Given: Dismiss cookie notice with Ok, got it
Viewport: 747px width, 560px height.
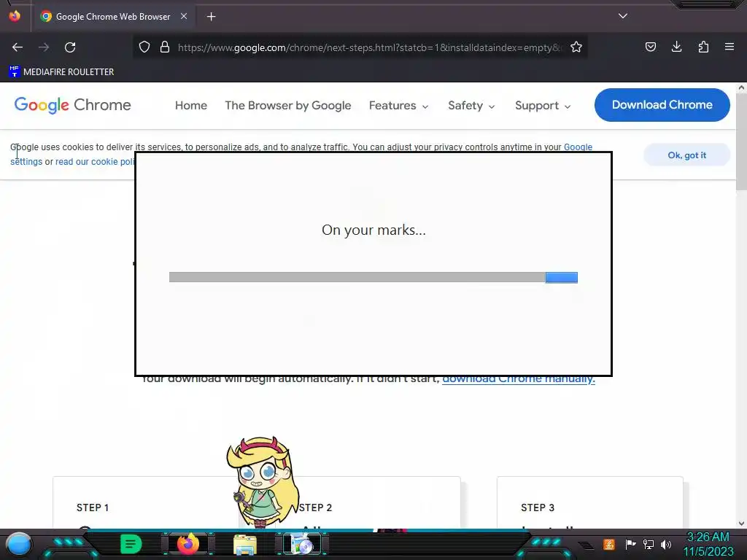Looking at the screenshot, I should coord(686,155).
